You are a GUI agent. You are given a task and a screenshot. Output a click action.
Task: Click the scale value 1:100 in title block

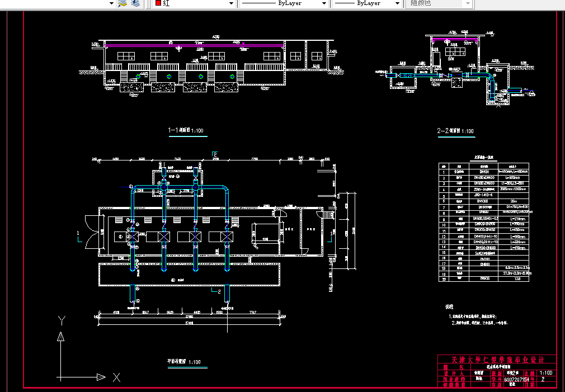(x=545, y=373)
